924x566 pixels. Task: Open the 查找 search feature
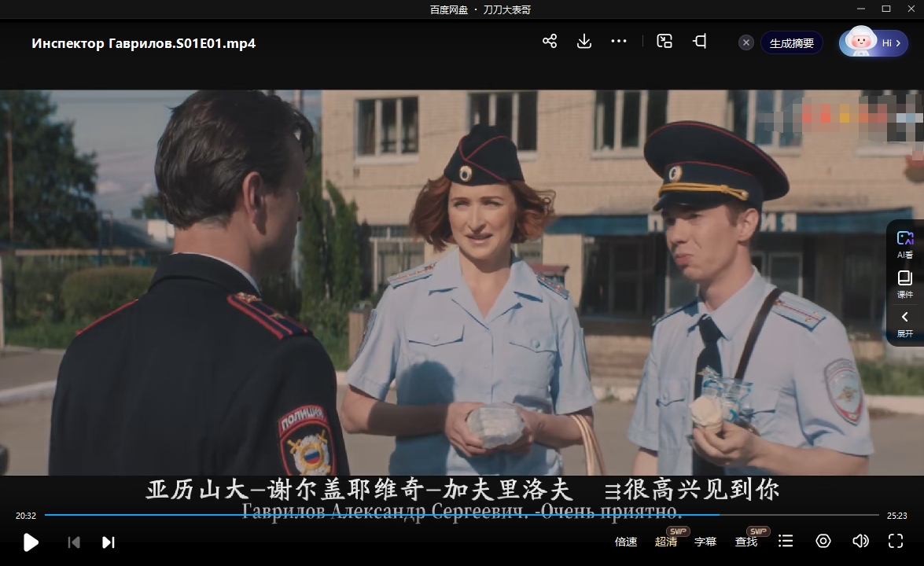746,542
